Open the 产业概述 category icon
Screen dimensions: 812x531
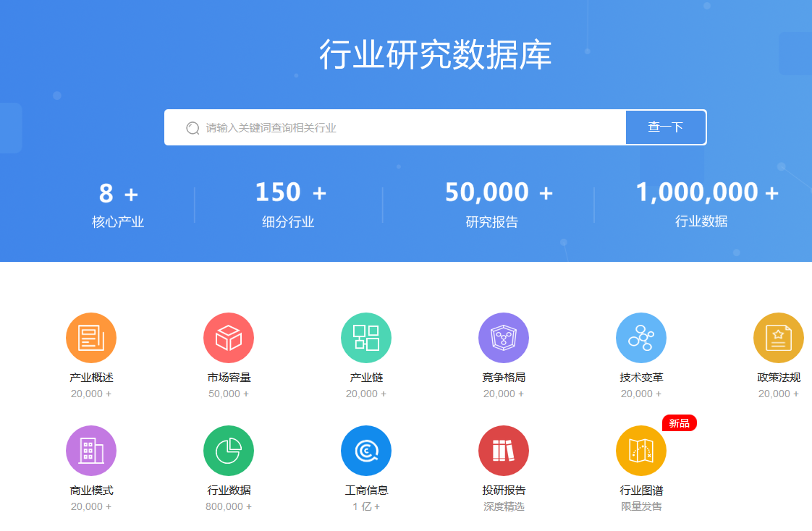(90, 337)
